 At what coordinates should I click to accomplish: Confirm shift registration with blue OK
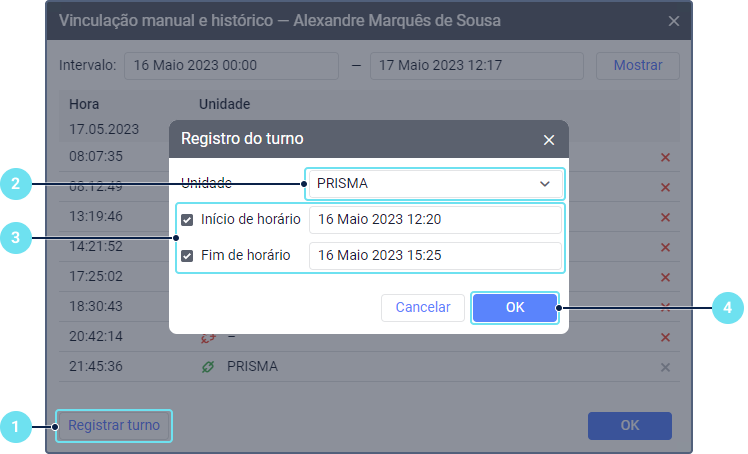coord(514,307)
